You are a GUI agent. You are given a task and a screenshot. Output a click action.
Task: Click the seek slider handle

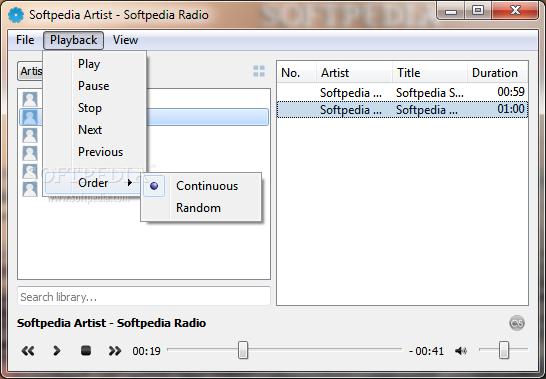pyautogui.click(x=243, y=350)
